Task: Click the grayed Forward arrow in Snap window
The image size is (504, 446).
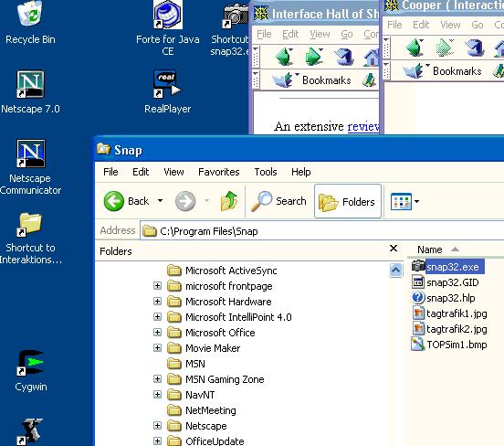Action: [185, 201]
